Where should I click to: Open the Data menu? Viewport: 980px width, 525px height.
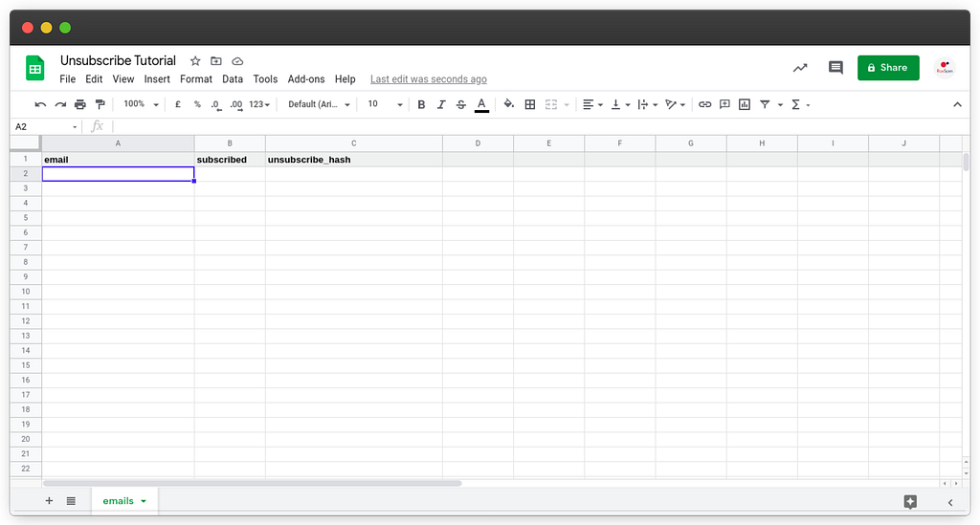(x=233, y=79)
